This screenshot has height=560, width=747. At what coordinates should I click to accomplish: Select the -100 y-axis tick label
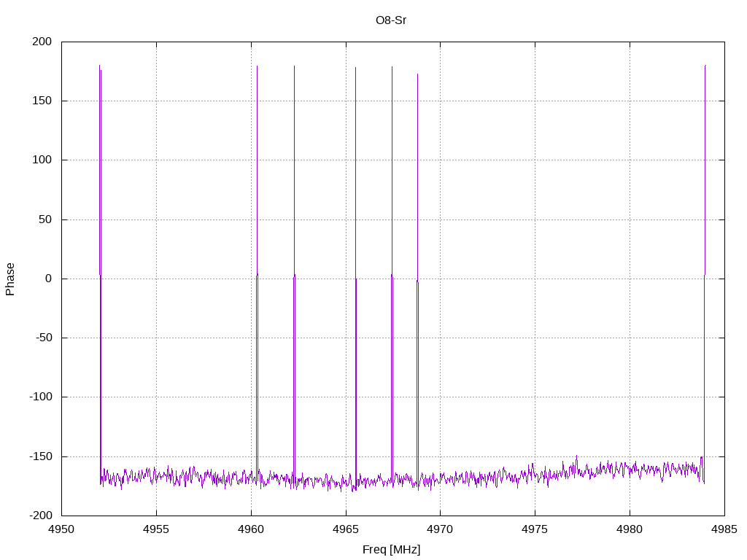coord(41,397)
